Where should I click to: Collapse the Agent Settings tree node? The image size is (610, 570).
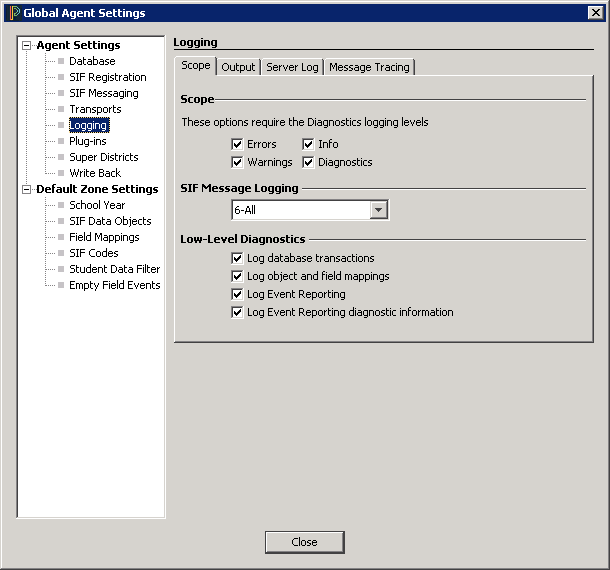[x=28, y=45]
